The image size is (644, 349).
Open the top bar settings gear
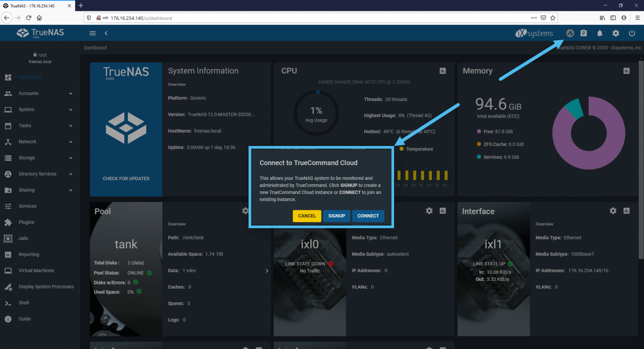[x=615, y=33]
